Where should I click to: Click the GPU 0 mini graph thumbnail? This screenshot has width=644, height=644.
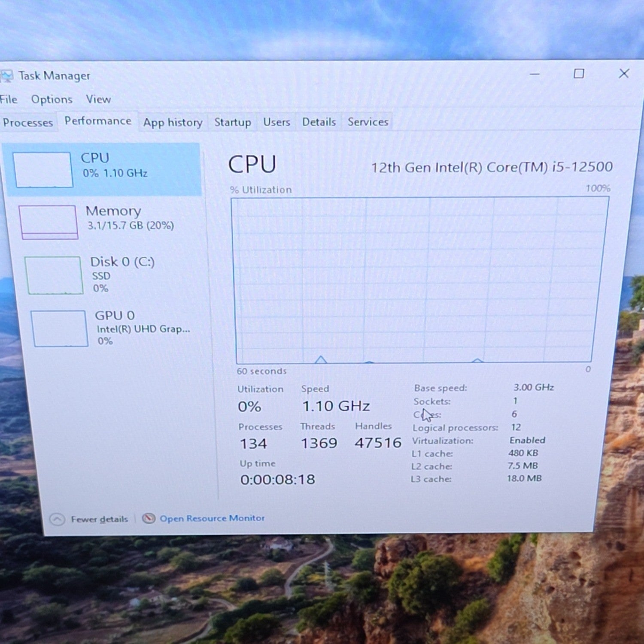pos(59,328)
